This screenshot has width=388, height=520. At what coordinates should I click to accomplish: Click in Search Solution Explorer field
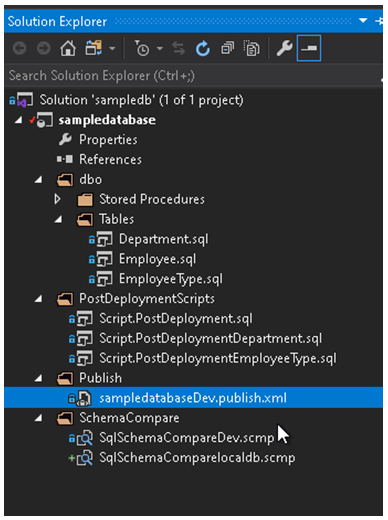point(193,76)
